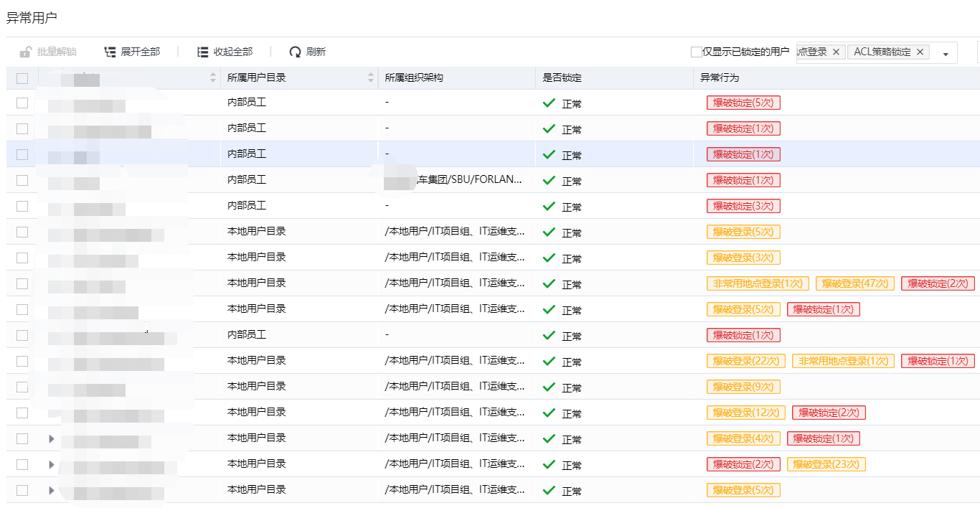Screen dimensions: 980x508
Task: Expand the last row's tree arrow
Action: click(x=51, y=490)
